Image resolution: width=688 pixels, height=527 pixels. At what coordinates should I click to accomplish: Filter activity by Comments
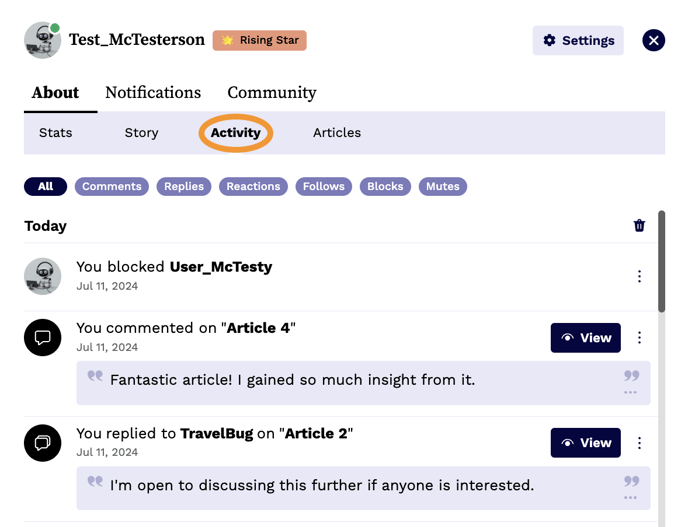coord(111,186)
